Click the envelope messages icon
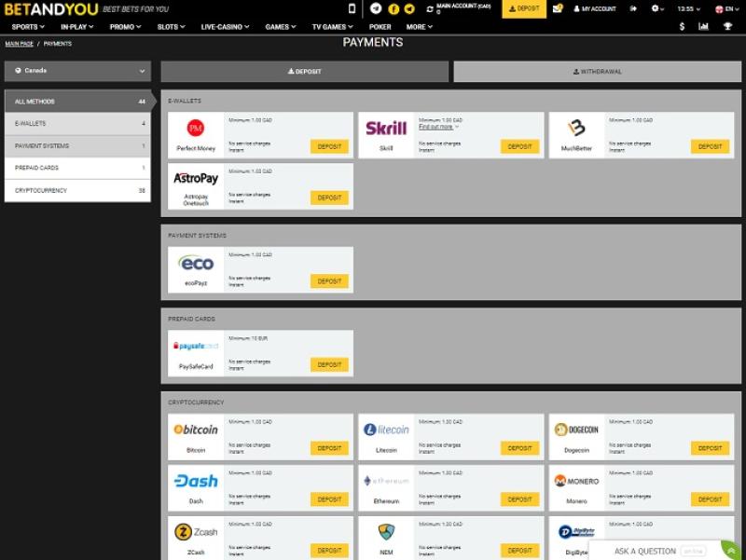The height and width of the screenshot is (560, 746). (558, 8)
